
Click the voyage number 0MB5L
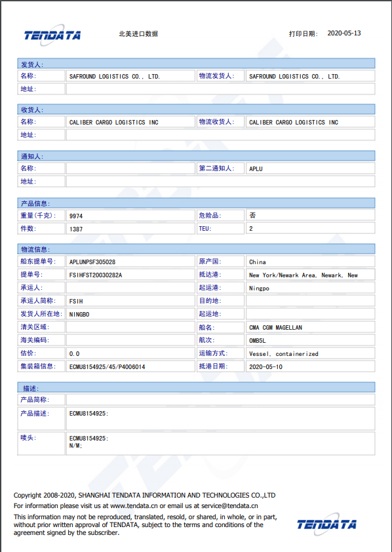(257, 340)
